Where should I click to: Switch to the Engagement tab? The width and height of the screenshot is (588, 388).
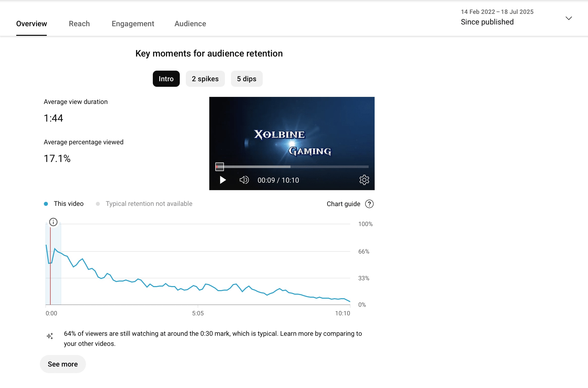point(133,24)
